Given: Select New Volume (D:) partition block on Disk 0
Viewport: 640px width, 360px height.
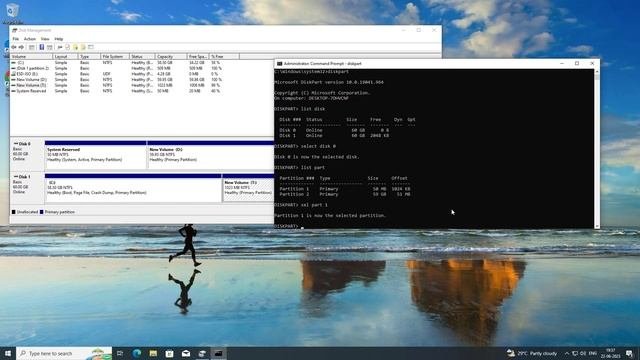Looking at the screenshot, I should click(x=211, y=155).
